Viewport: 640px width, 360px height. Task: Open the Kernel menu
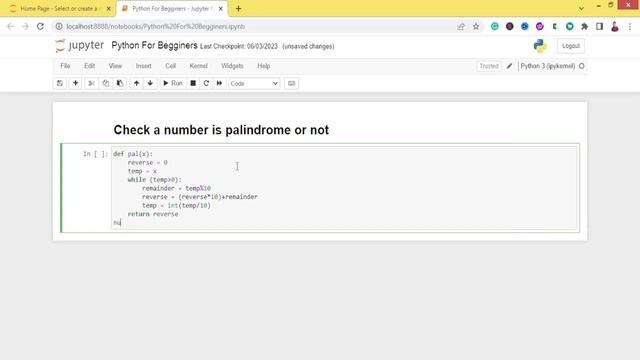(198, 66)
